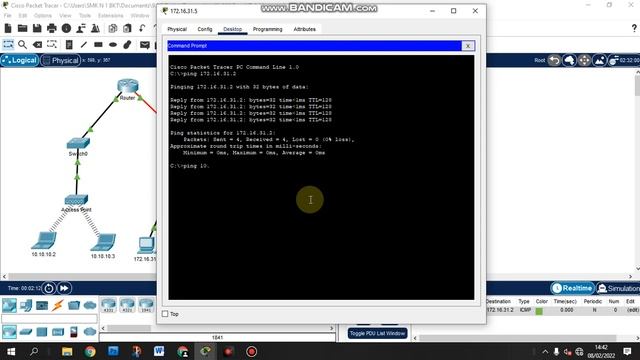Choose the Draw Ellipse tool
Image resolution: width=640 pixels, height=360 pixels.
(x=113, y=44)
